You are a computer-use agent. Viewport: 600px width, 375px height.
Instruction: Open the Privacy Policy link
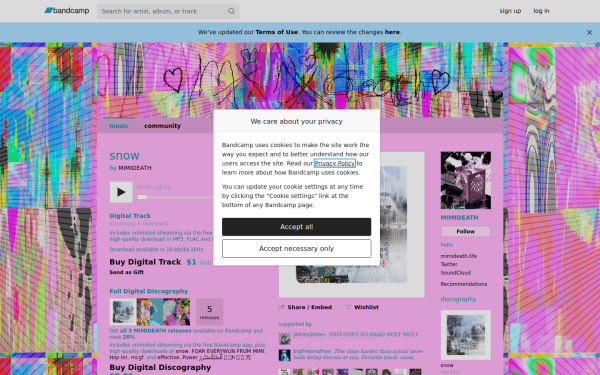[x=334, y=163]
